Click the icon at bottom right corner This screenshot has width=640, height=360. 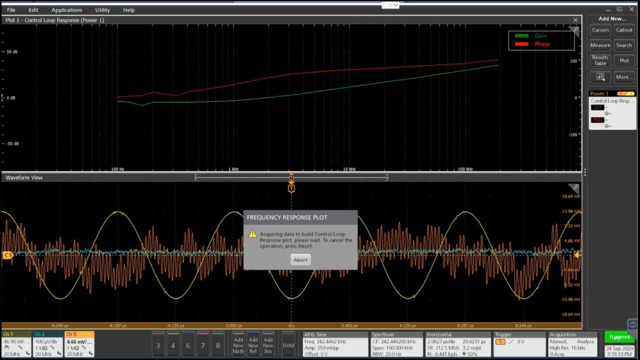click(633, 325)
